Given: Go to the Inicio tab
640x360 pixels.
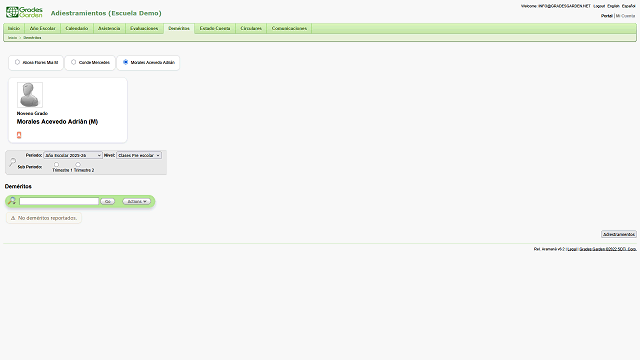Looking at the screenshot, I should click(14, 29).
